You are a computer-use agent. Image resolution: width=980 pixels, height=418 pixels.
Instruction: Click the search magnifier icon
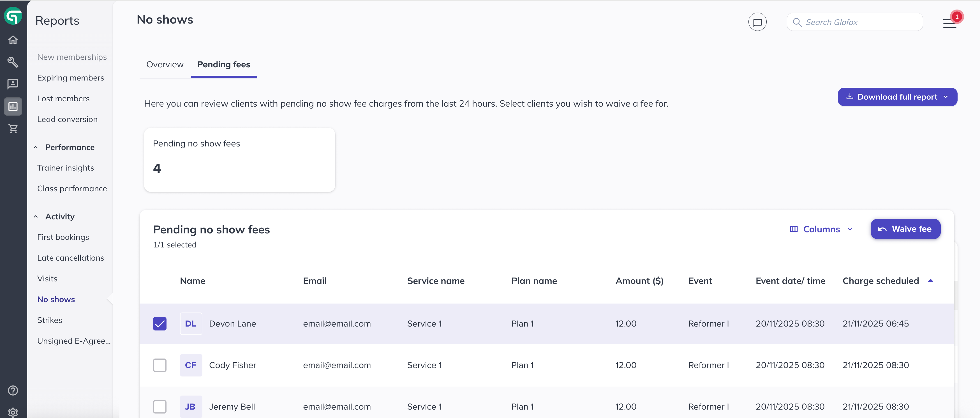pos(797,22)
